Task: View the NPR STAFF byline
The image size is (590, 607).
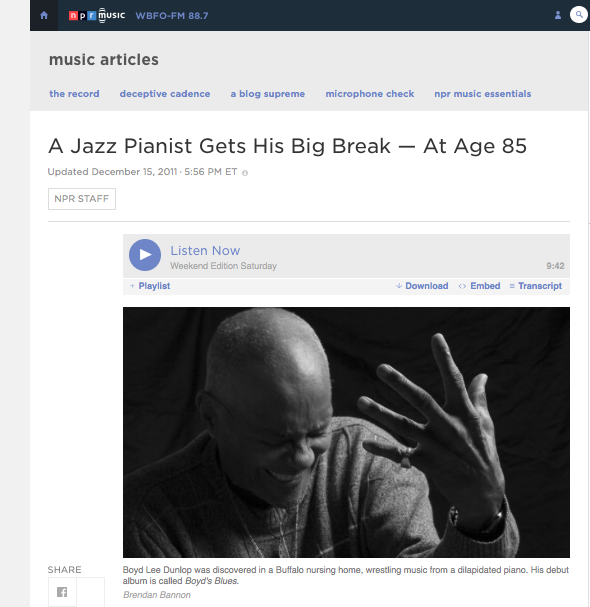Action: [x=82, y=199]
